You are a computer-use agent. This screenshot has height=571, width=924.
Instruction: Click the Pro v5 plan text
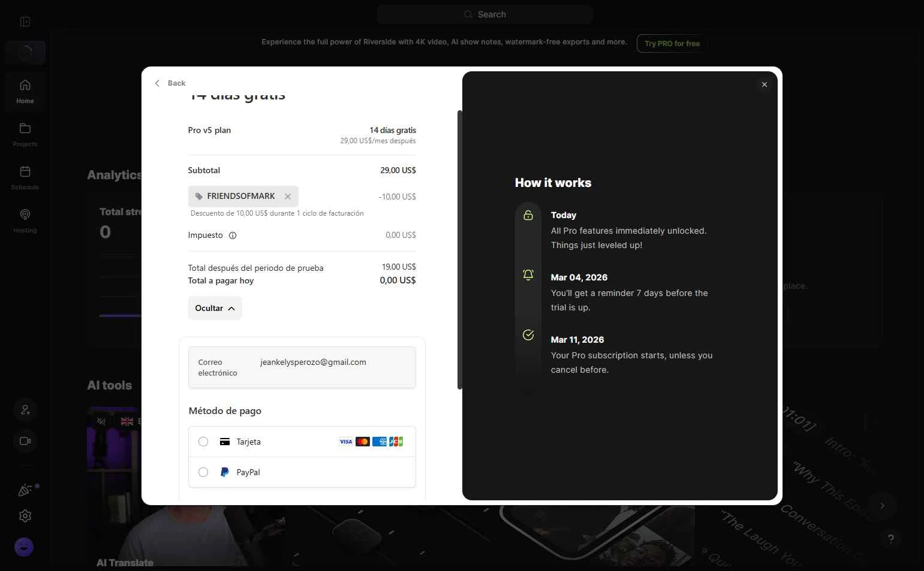tap(209, 130)
